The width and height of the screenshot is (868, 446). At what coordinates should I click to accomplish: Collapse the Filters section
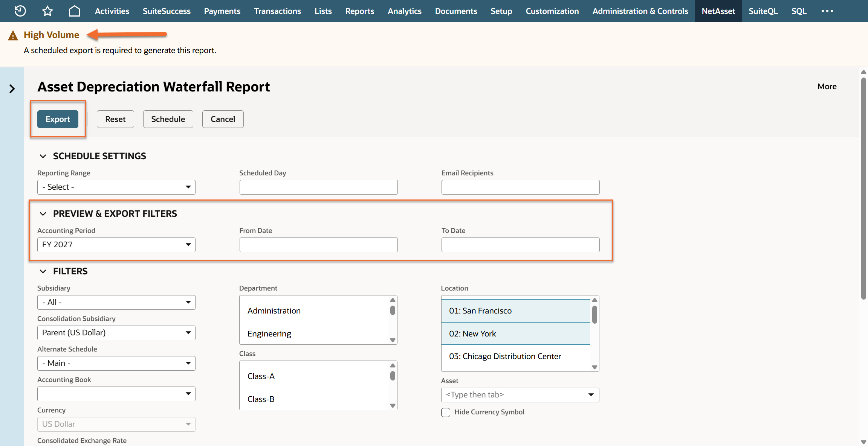click(43, 271)
